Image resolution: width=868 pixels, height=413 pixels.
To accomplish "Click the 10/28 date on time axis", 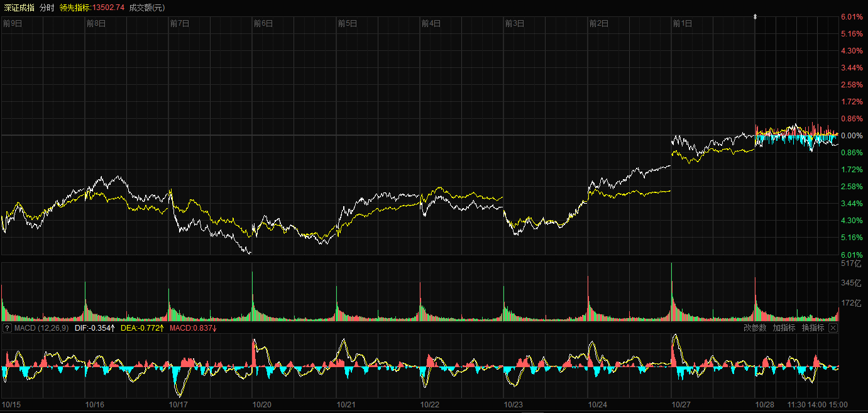I will click(x=765, y=405).
